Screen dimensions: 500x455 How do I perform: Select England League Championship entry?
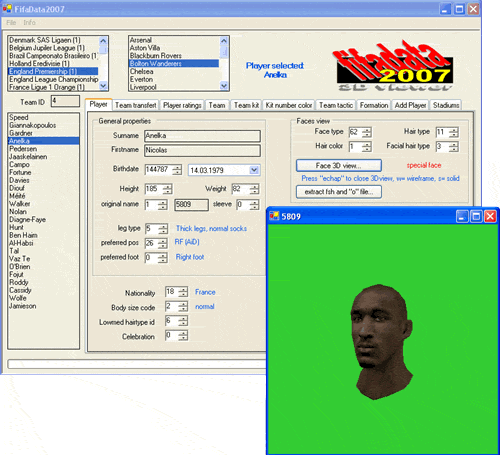[x=53, y=79]
